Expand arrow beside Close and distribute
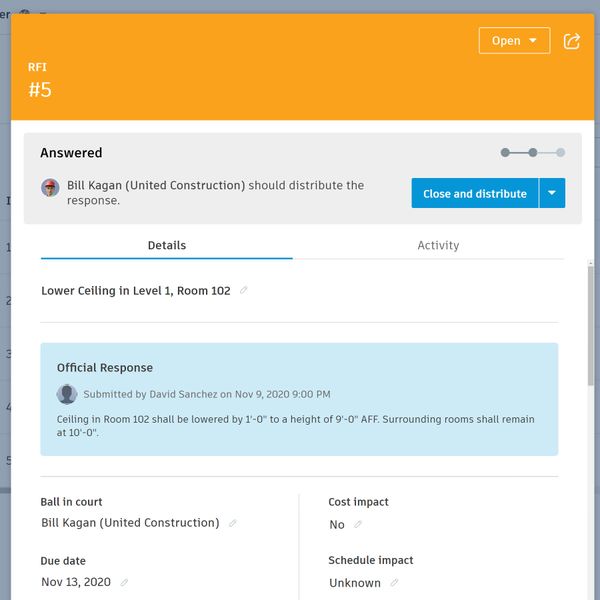 point(552,193)
